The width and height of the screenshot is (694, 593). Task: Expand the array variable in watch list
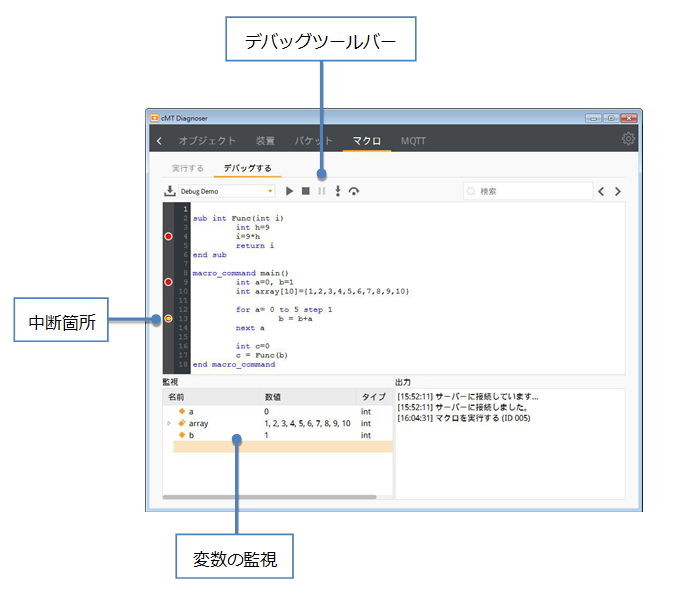pyautogui.click(x=168, y=424)
